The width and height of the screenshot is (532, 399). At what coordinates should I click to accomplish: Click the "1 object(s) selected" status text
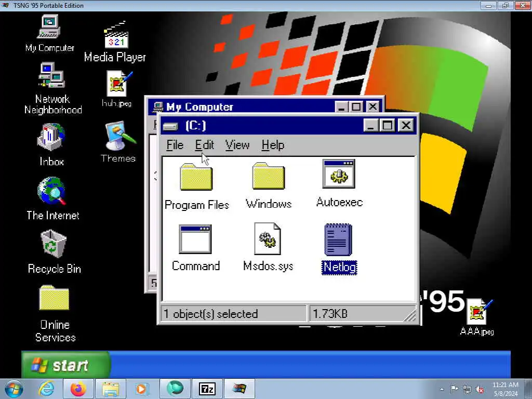click(210, 314)
